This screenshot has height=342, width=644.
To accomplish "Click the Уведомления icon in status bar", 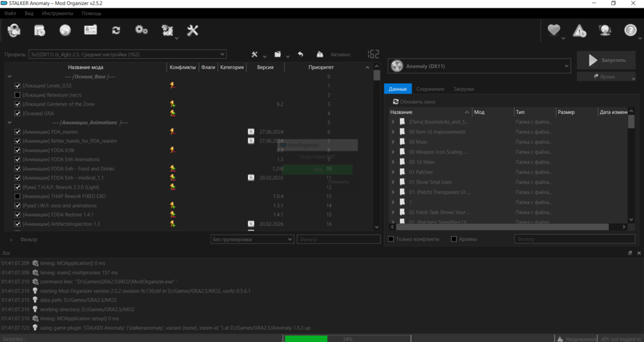I will pyautogui.click(x=560, y=339).
